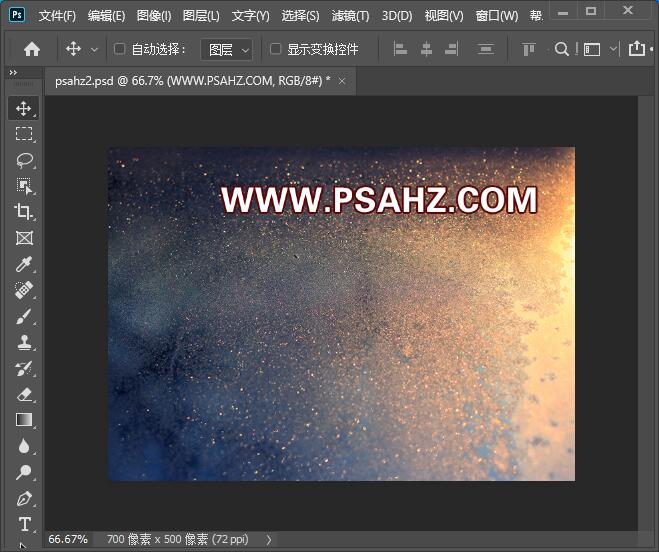Click the 700 像素 x 500 像素 status text

(178, 539)
